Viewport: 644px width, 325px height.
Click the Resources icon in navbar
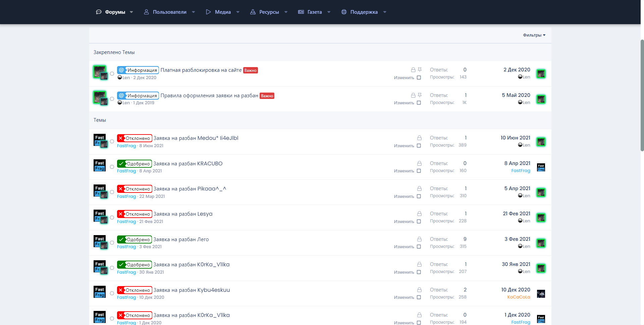point(253,12)
